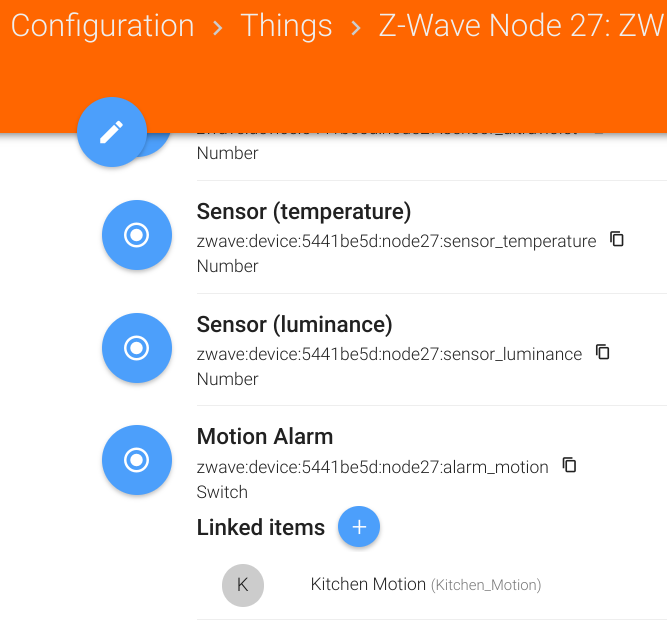
Task: Toggle the Motion Alarm channel circle
Action: (x=137, y=461)
